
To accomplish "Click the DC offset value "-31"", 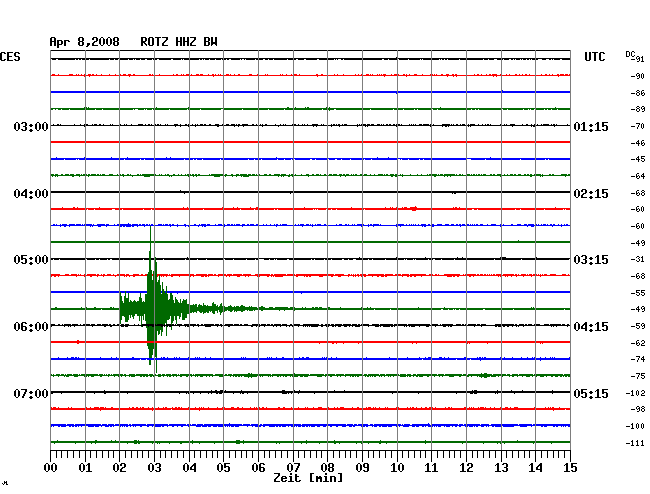I will pos(638,259).
